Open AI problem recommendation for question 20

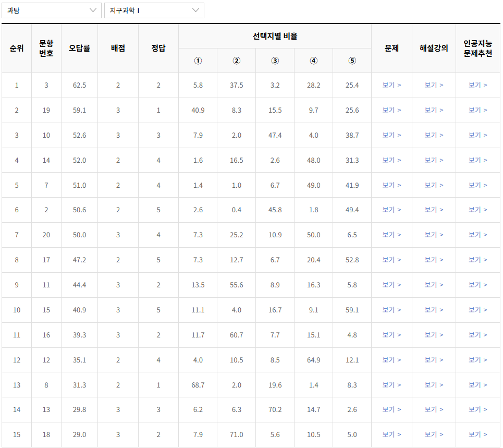tap(478, 235)
